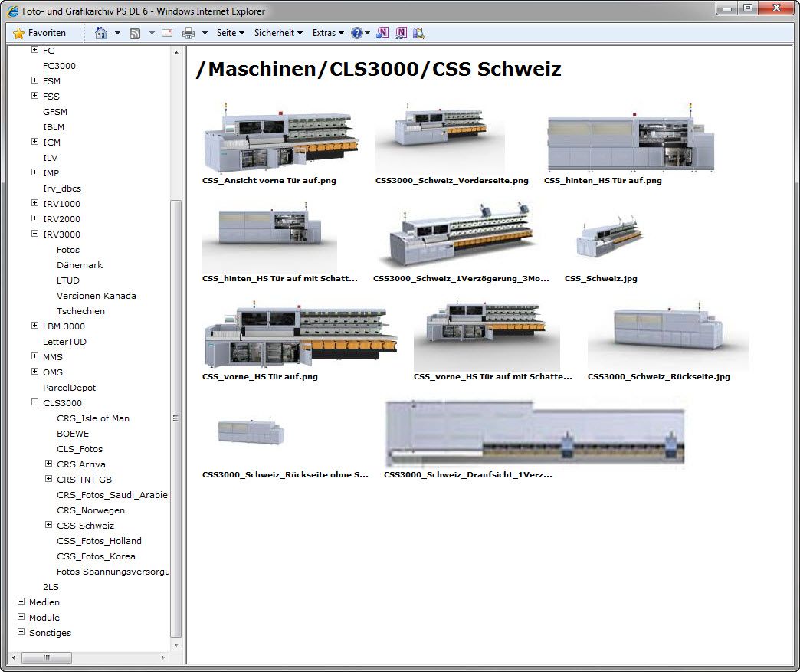
Task: Click CSS3000_Schweiz_Vorderseite.png file label
Action: pyautogui.click(x=451, y=181)
